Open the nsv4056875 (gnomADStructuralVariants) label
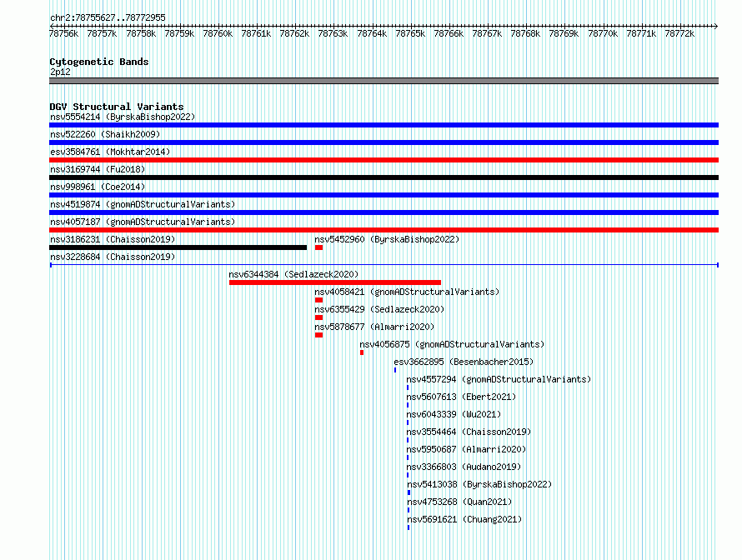This screenshot has height=560, width=742. 452,344
